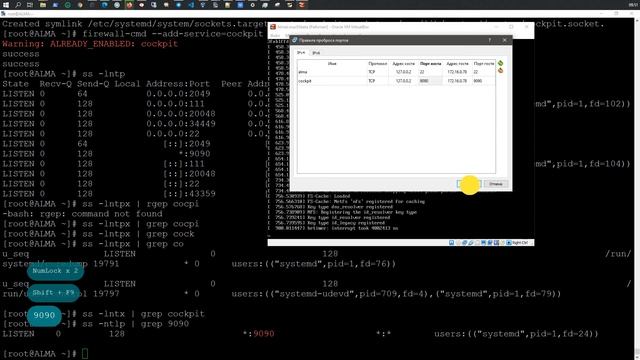This screenshot has height=360, width=640.
Task: Click the help question mark in port forwarding dialog
Action: [x=489, y=40]
